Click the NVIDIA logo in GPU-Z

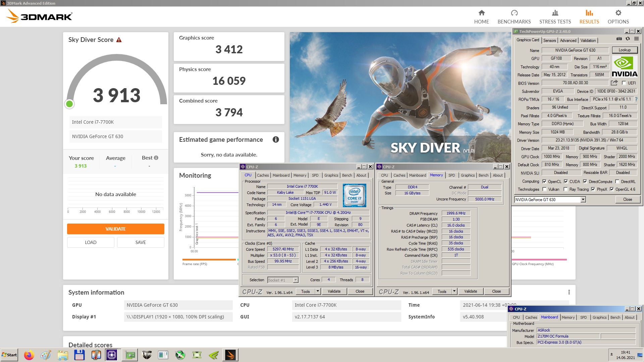click(x=624, y=67)
